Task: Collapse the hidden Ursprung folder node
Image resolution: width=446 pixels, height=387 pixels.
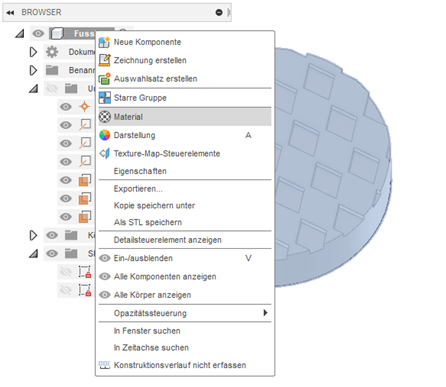Action: click(x=33, y=89)
